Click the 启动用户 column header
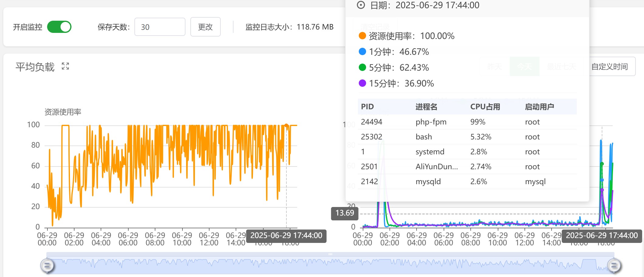 (x=539, y=107)
